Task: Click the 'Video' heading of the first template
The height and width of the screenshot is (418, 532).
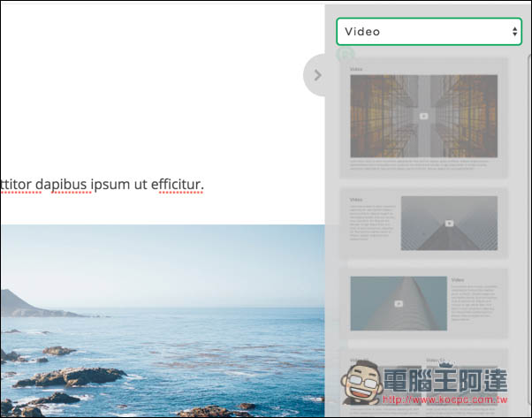Action: coord(356,69)
